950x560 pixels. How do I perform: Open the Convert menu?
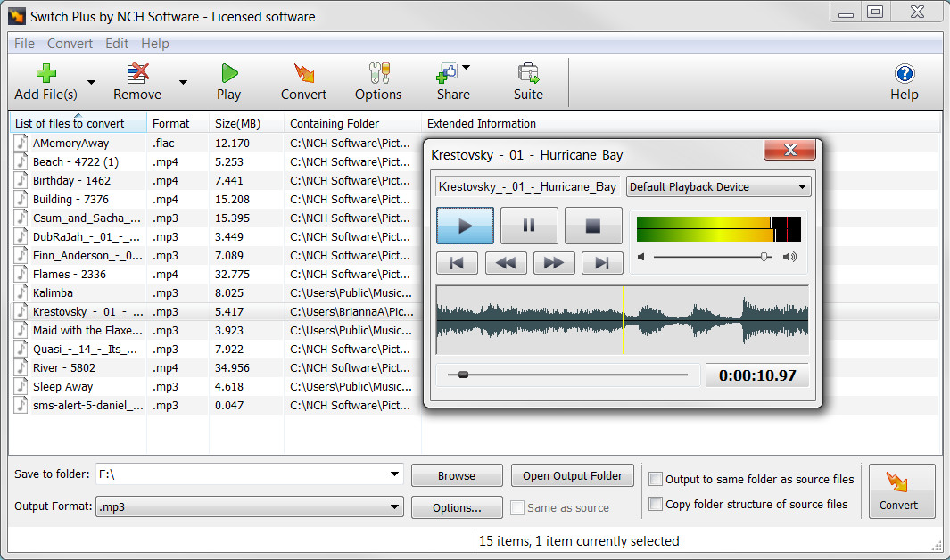tap(70, 43)
